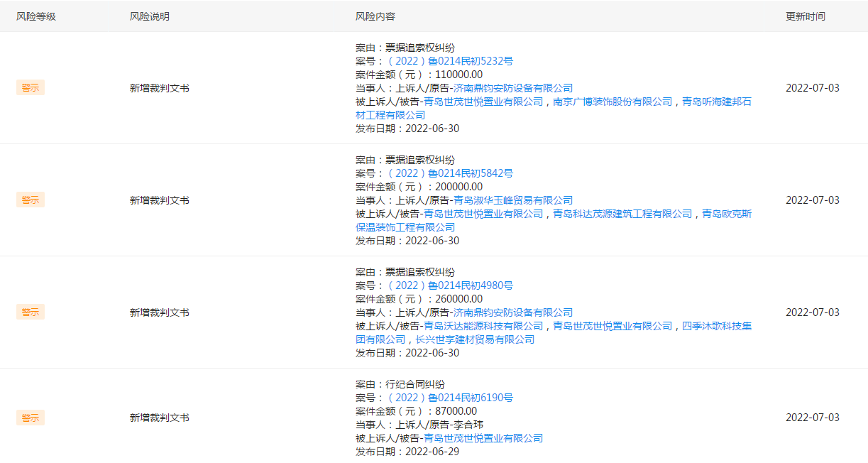Viewport: 868px width, 463px height.
Task: Open case number (2022)鲁0214民初4980号
Action: (451, 285)
